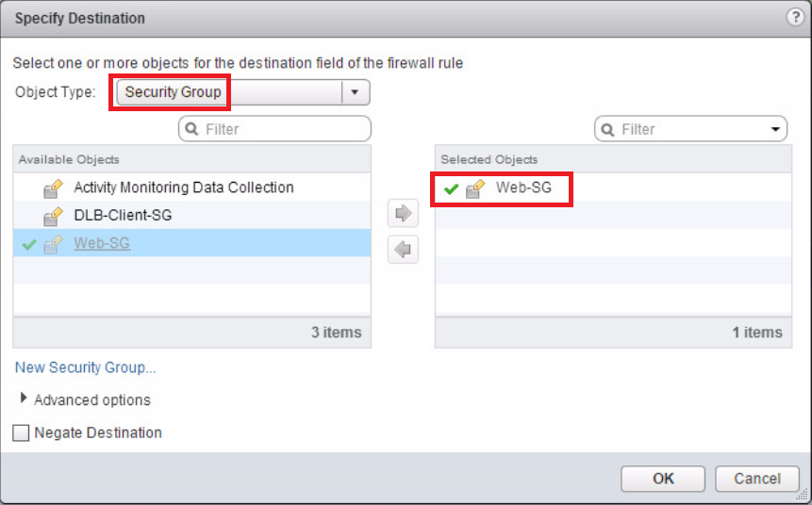Select Web-SG in Available Objects list
Viewport: 812px width, 505px height.
(x=192, y=243)
